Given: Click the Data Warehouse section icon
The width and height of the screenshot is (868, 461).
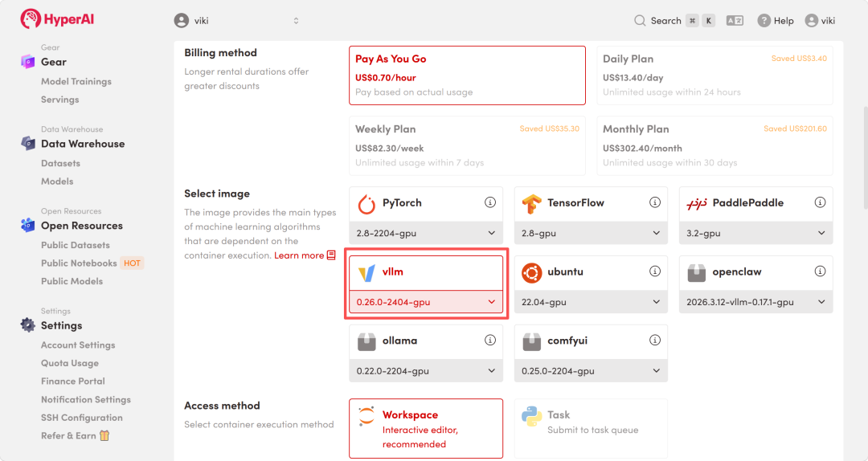Looking at the screenshot, I should tap(27, 143).
